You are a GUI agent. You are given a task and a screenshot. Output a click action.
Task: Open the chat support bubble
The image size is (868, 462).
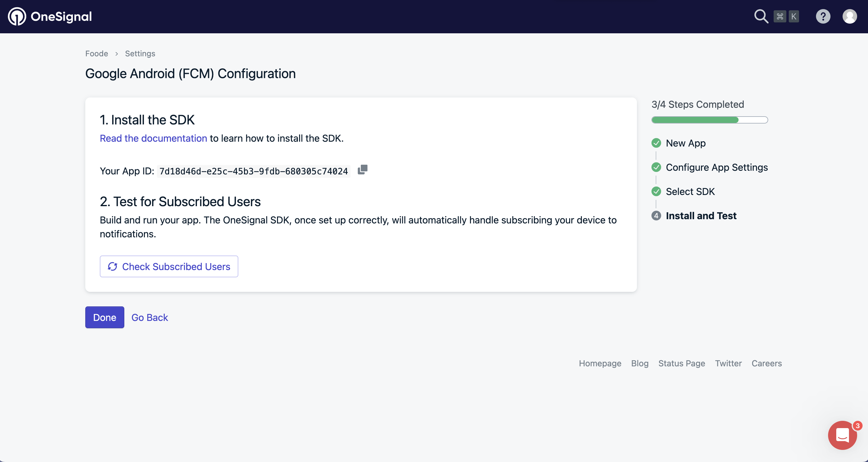842,435
